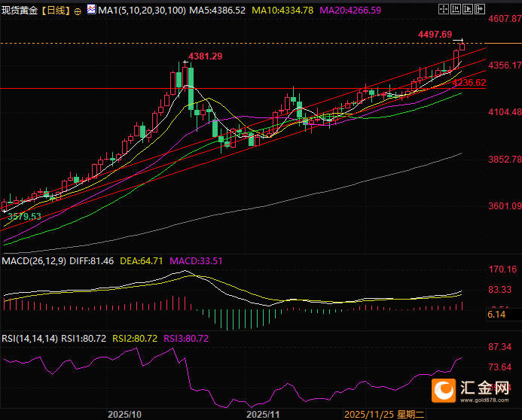Click the orange circle crosshair icon next to 日线
The image size is (522, 420).
tap(78, 11)
